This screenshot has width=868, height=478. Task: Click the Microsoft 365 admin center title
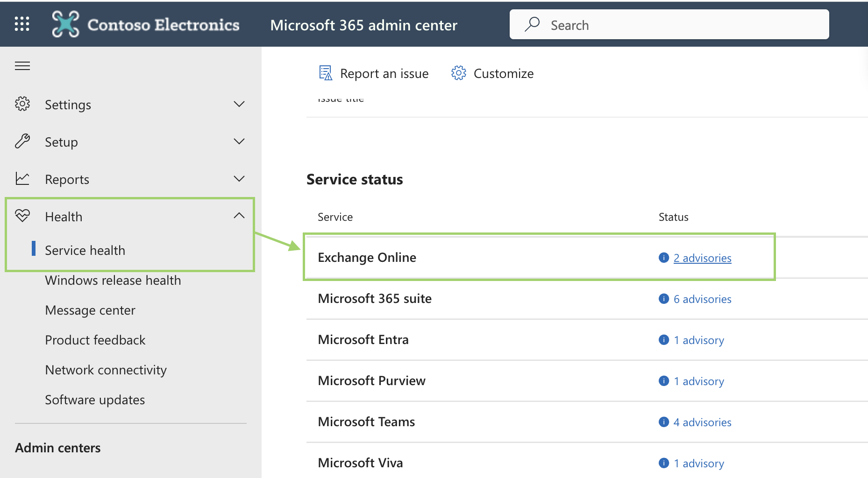364,25
